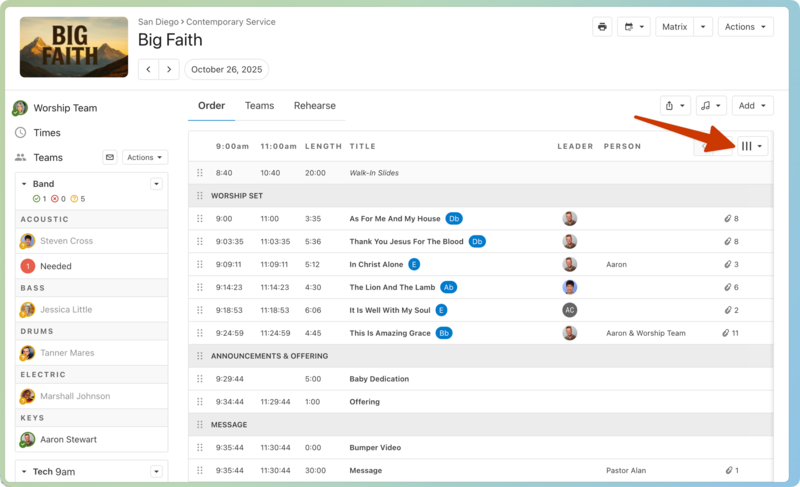Open the music note dropdown
Viewport: 800px width, 487px height.
[710, 105]
